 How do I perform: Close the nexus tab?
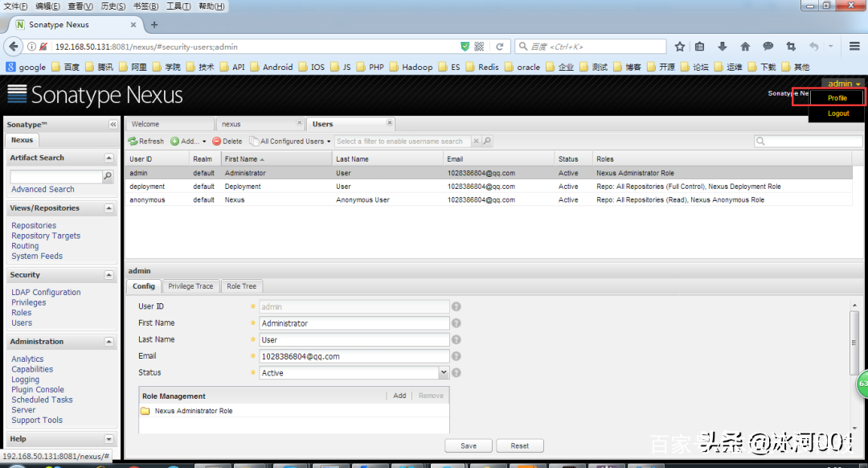coord(300,122)
